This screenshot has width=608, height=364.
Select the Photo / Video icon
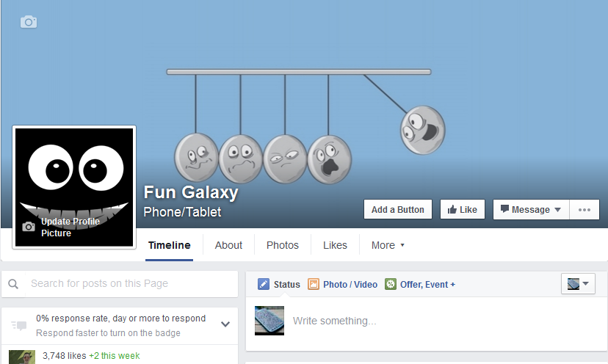click(x=314, y=284)
